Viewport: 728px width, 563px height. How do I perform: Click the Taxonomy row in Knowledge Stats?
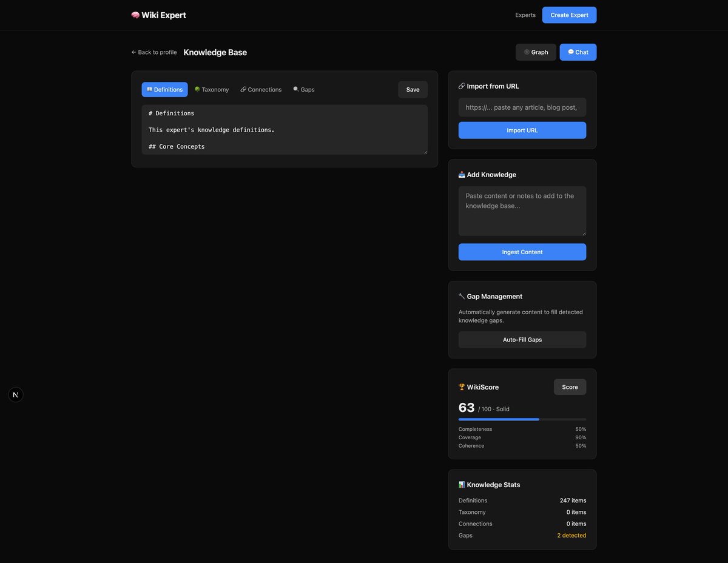pyautogui.click(x=522, y=512)
